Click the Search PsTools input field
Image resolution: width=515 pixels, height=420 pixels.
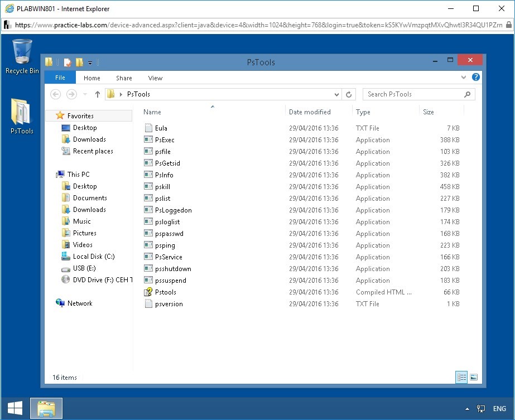click(x=413, y=94)
